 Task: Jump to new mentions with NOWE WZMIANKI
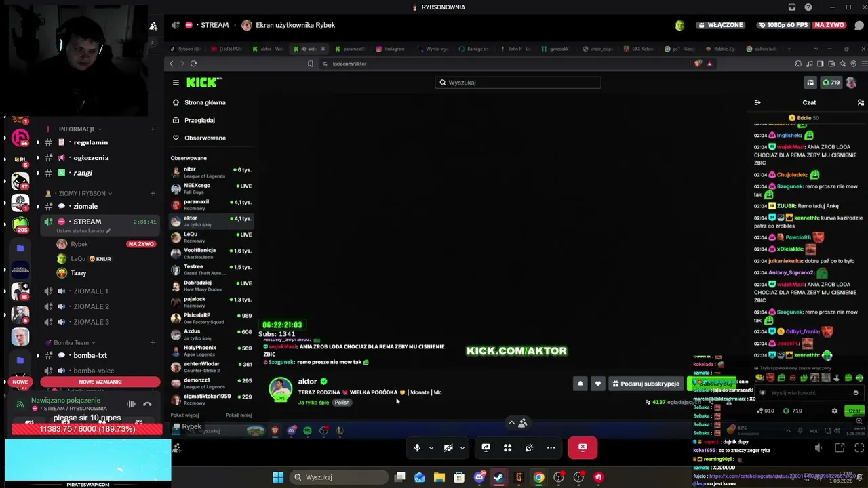point(100,382)
